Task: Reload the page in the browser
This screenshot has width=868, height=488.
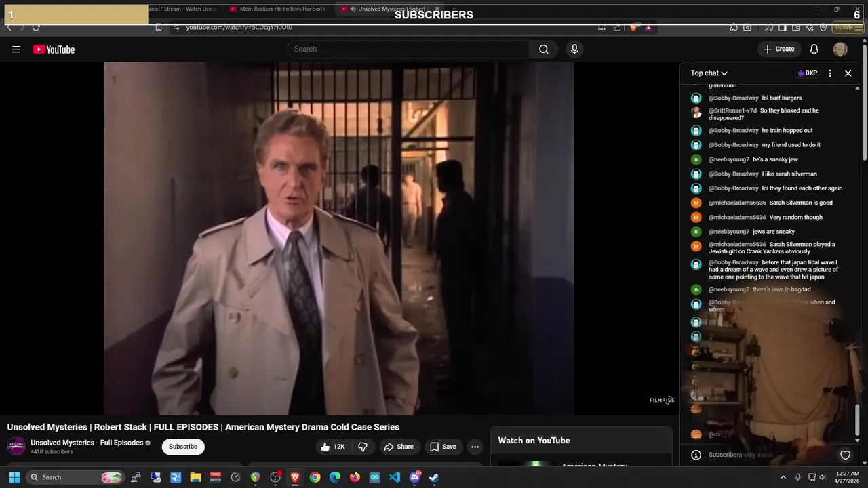Action: point(36,27)
